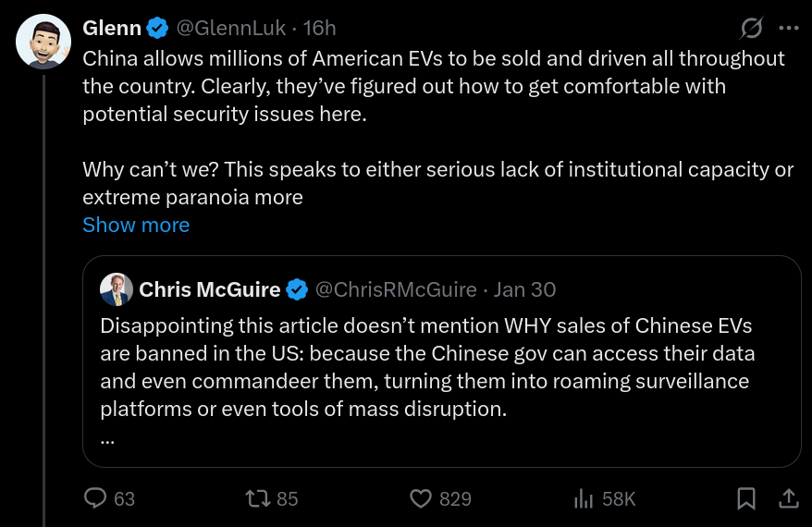Open the @GlennLuk handle link
This screenshot has height=527, width=812.
tap(231, 29)
